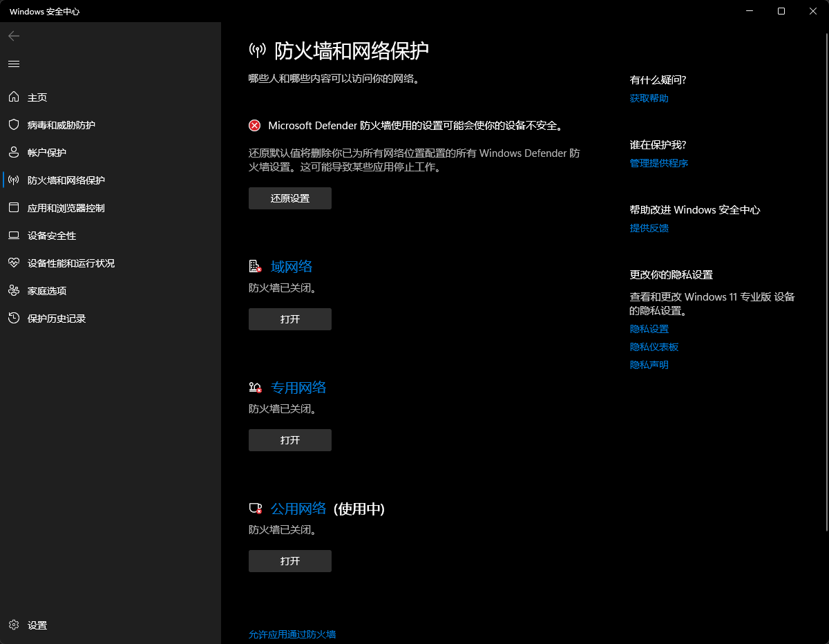Click the 防火墙和网络保护 page heading
The height and width of the screenshot is (644, 829).
pyautogui.click(x=352, y=50)
